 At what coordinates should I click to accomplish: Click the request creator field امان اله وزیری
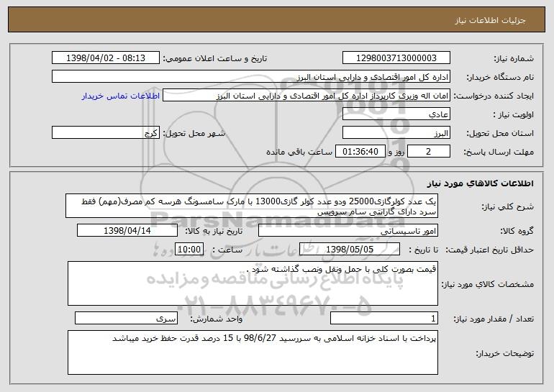coord(306,96)
